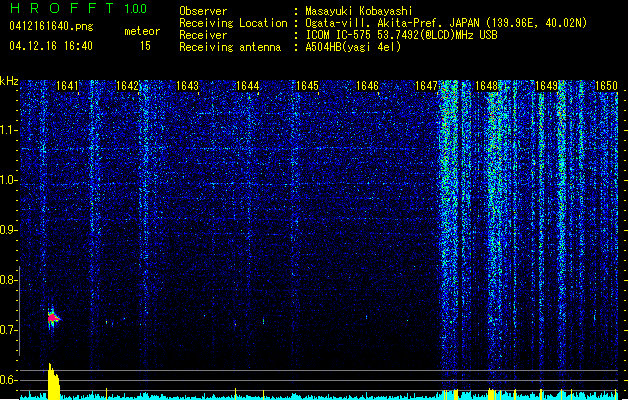629x400 pixels.
Task: Click the tall yellow intensity peak at bottom left
Action: (54, 382)
